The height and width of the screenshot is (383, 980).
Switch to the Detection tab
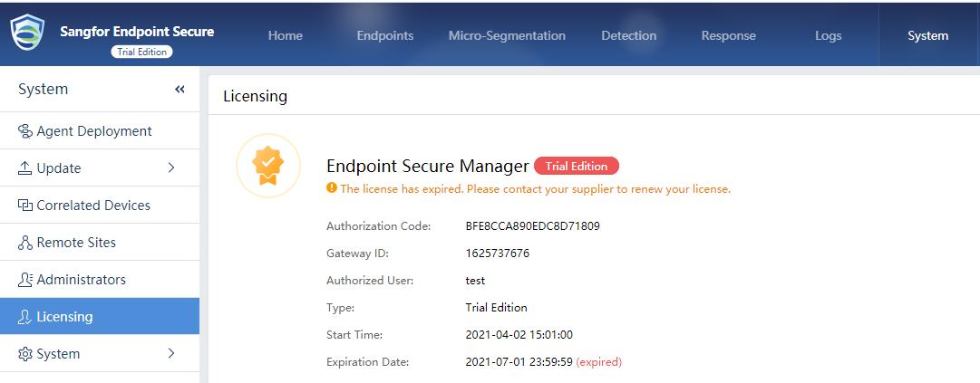click(629, 35)
